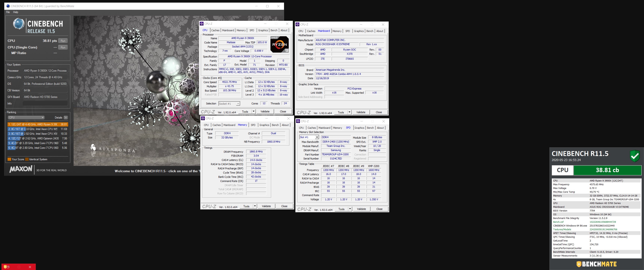Select the Xeon 2.92 GHz ranking row scoring 10.33

click(x=37, y=134)
